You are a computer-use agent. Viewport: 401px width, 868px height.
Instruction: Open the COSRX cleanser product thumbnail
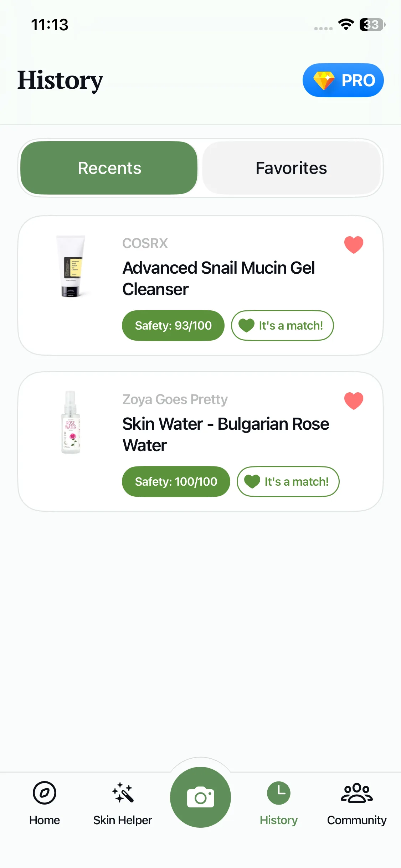pyautogui.click(x=72, y=266)
